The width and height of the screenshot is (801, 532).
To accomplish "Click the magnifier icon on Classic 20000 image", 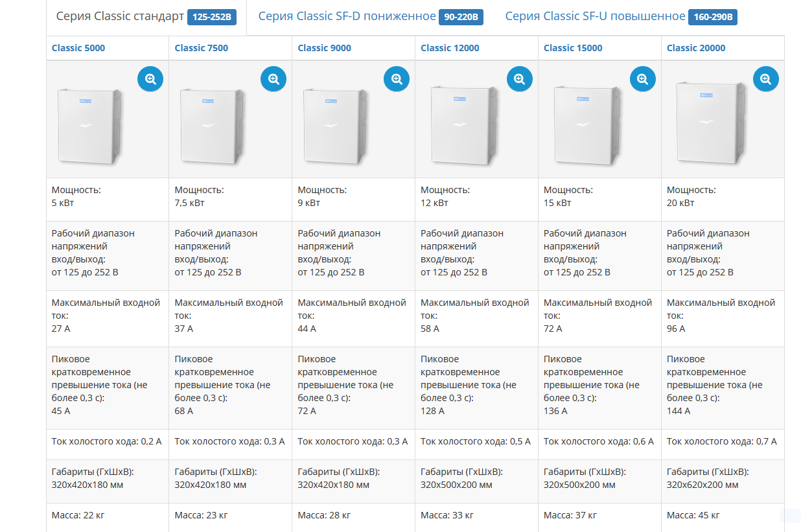I will point(765,79).
